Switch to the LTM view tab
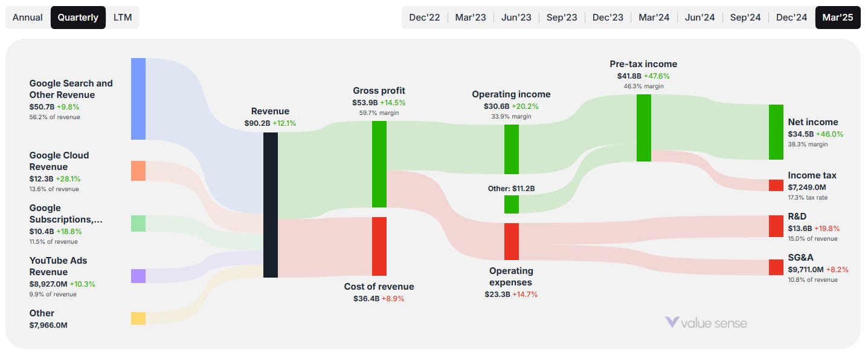 point(123,18)
